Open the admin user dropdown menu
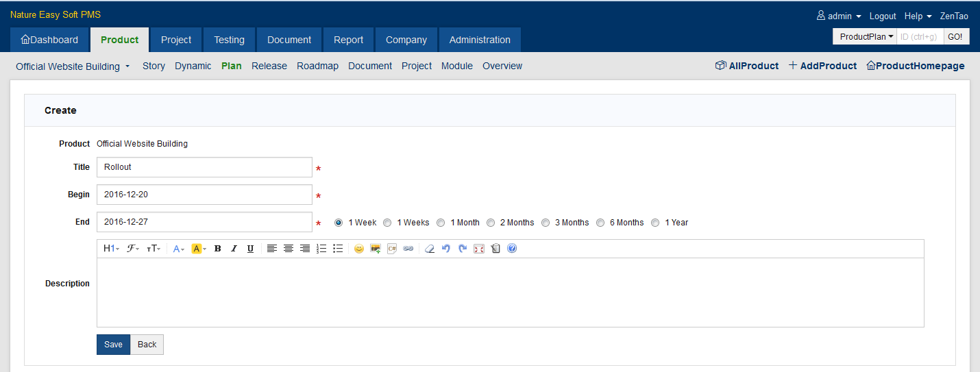This screenshot has height=372, width=980. pos(839,16)
